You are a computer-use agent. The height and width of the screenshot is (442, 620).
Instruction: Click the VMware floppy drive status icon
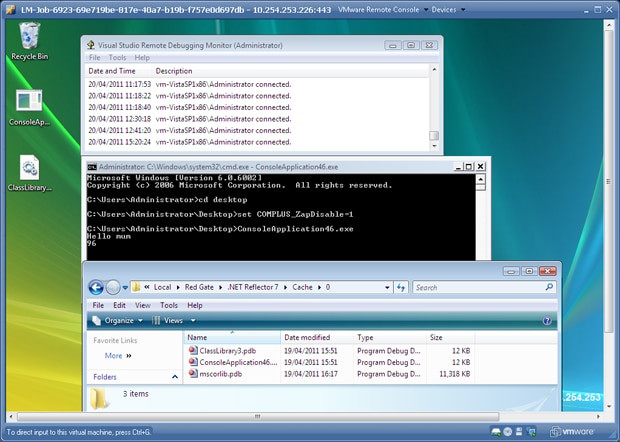(519, 432)
